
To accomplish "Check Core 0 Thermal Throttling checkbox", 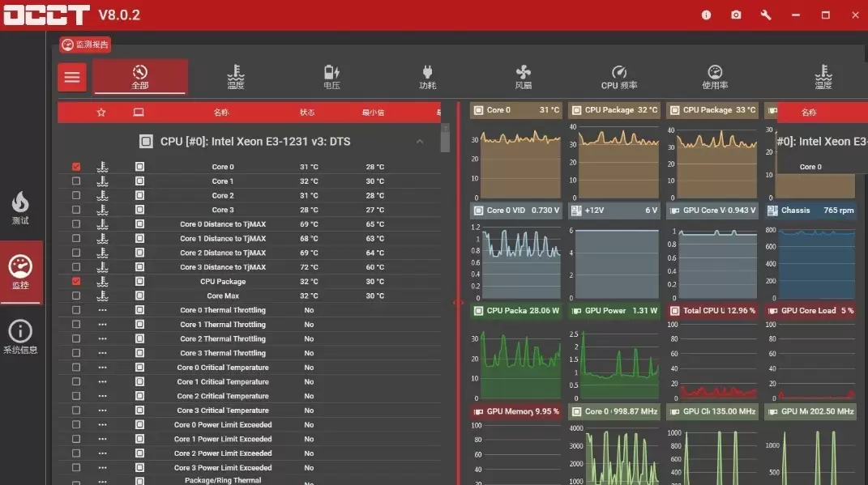I will pyautogui.click(x=76, y=309).
